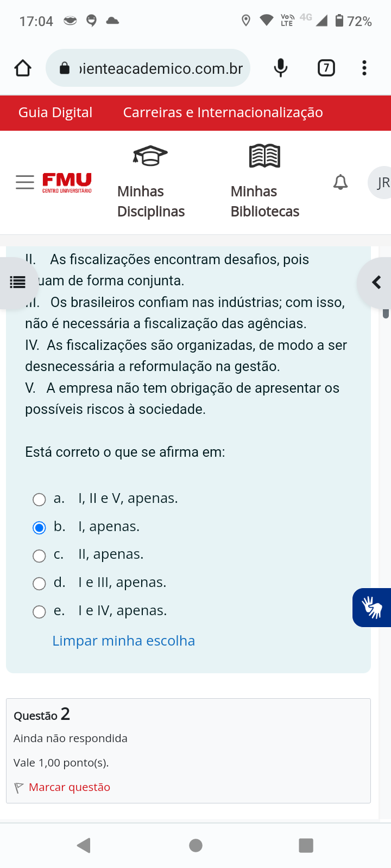Image resolution: width=391 pixels, height=868 pixels.
Task: Open the browser three-dot overflow menu
Action: click(x=364, y=68)
